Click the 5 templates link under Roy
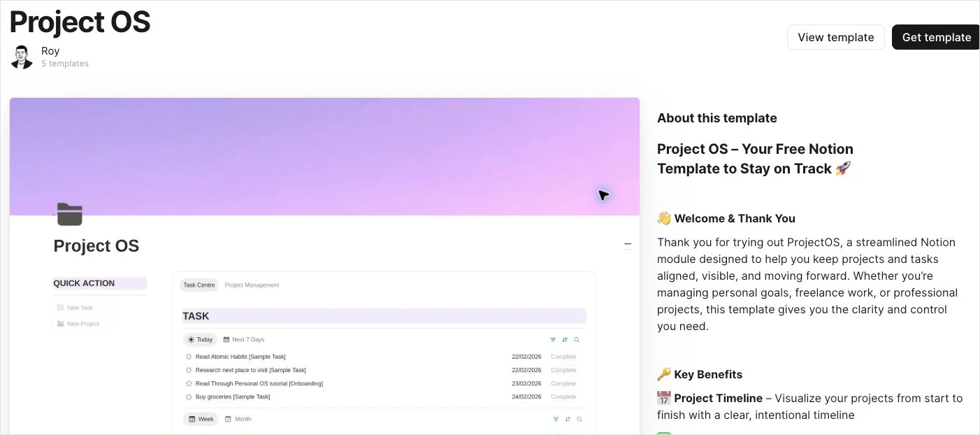The width and height of the screenshot is (980, 435). (65, 64)
